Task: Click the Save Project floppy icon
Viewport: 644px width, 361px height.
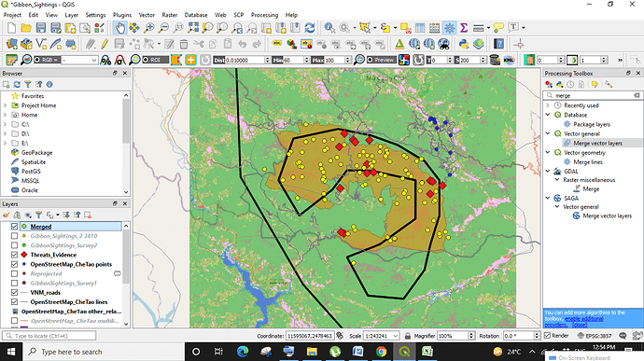Action: pos(41,28)
